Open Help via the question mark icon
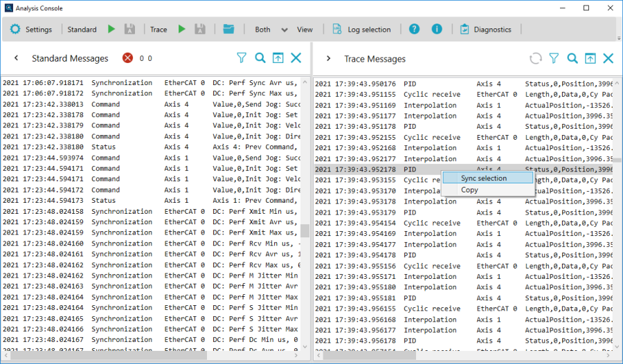Viewport: 623px width, 364px height. [414, 30]
